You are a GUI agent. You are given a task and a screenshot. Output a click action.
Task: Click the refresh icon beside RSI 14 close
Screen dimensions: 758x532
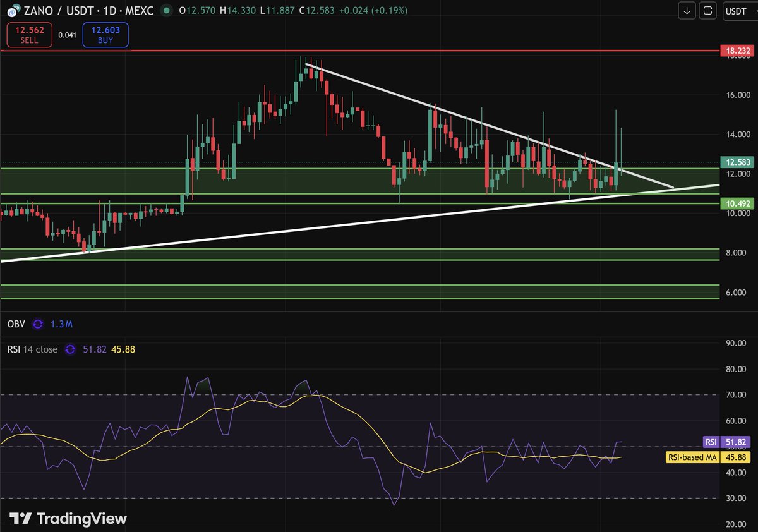point(70,349)
